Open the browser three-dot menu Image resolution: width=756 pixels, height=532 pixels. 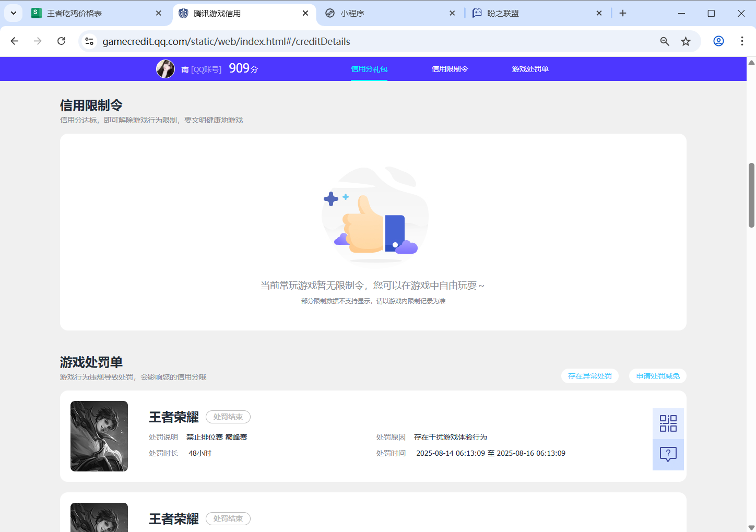click(742, 41)
